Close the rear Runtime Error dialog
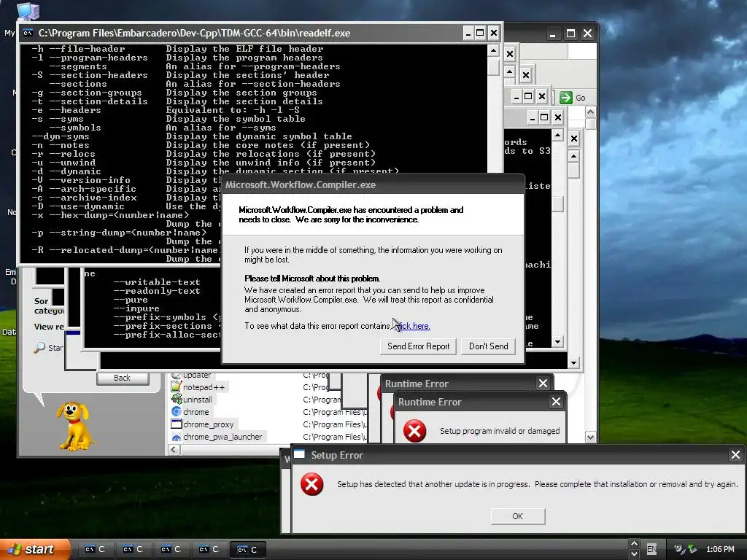Viewport: 747px width, 560px height. [543, 384]
